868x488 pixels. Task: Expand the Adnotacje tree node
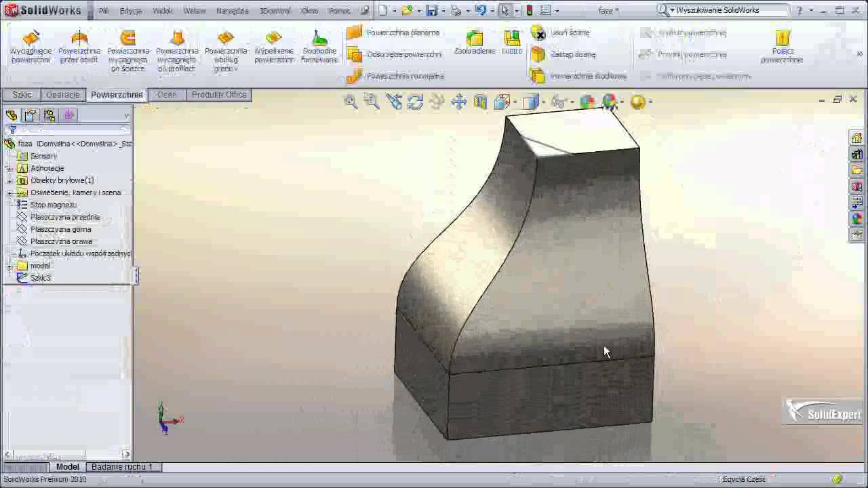click(9, 168)
